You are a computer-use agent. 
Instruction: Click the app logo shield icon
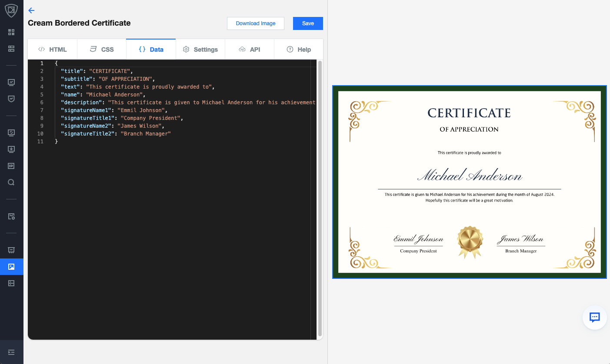tap(11, 10)
